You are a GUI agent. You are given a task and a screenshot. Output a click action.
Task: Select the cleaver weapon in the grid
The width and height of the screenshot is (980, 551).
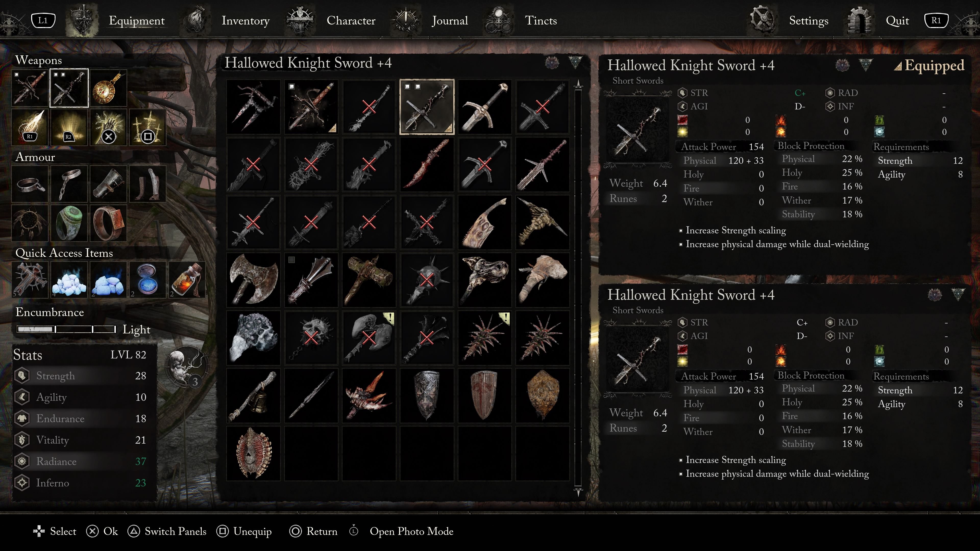coord(484,222)
